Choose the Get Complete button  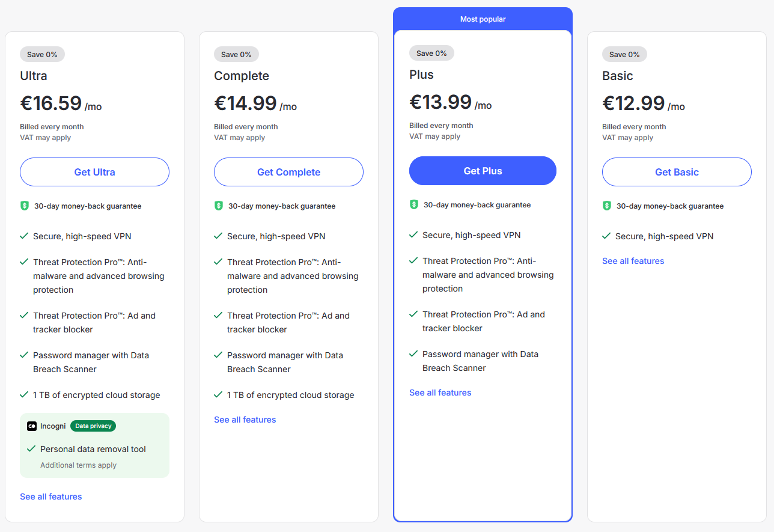[x=288, y=172]
